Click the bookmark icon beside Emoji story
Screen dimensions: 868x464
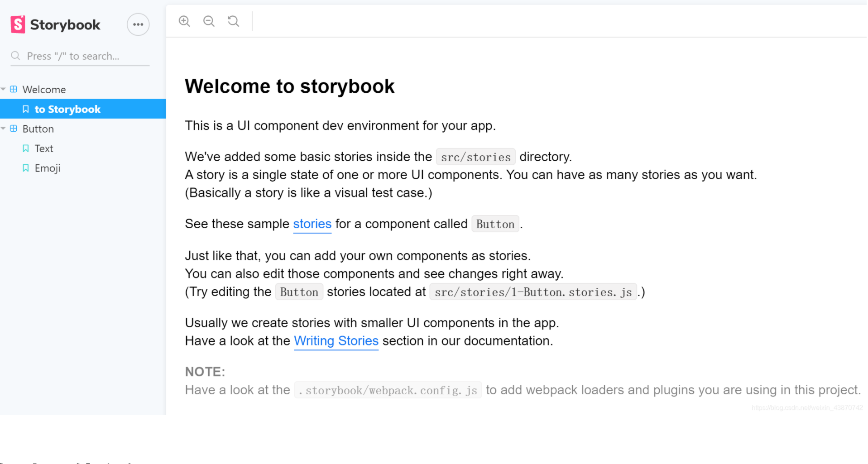pyautogui.click(x=26, y=168)
